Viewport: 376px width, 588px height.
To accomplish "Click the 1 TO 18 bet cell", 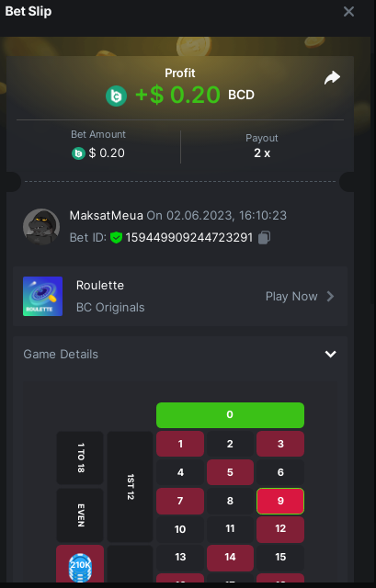I will (x=80, y=458).
